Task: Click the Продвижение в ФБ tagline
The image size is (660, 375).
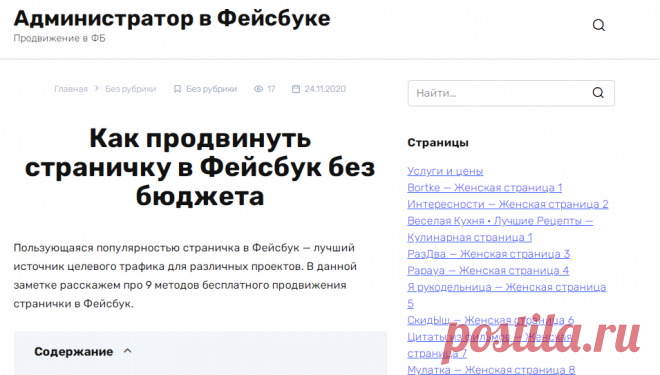Action: [59, 38]
